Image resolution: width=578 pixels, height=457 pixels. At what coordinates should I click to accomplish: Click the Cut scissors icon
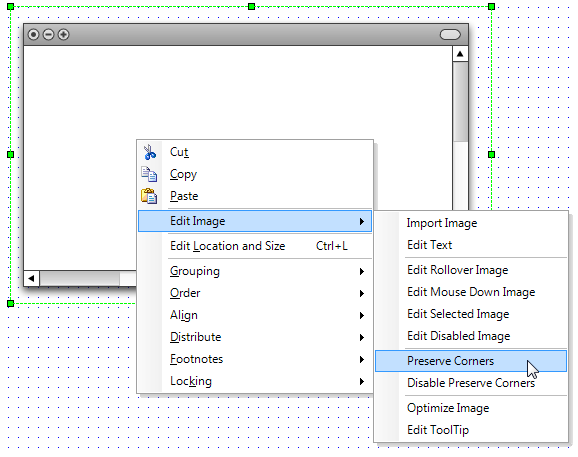150,152
